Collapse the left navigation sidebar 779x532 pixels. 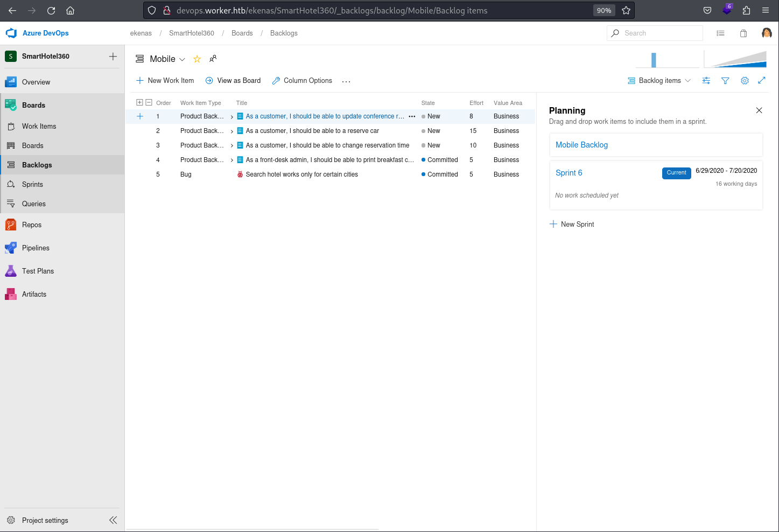113,520
